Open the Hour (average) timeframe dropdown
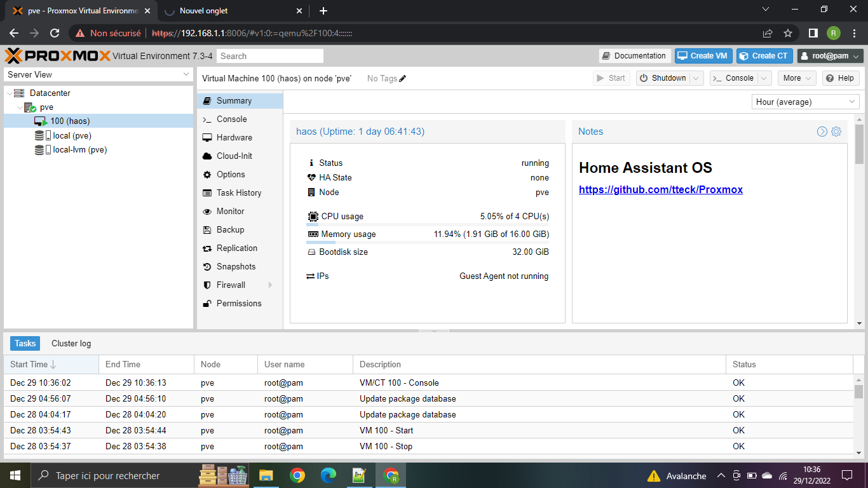This screenshot has height=488, width=868. click(x=805, y=102)
